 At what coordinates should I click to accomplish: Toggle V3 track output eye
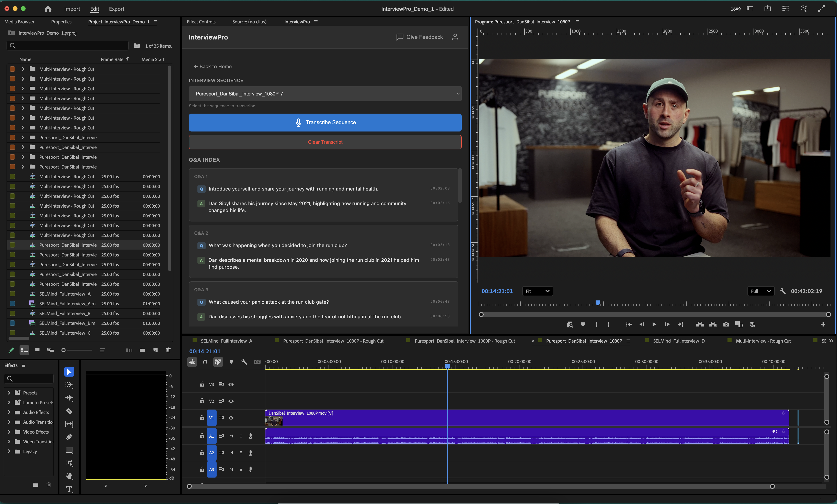(x=231, y=385)
